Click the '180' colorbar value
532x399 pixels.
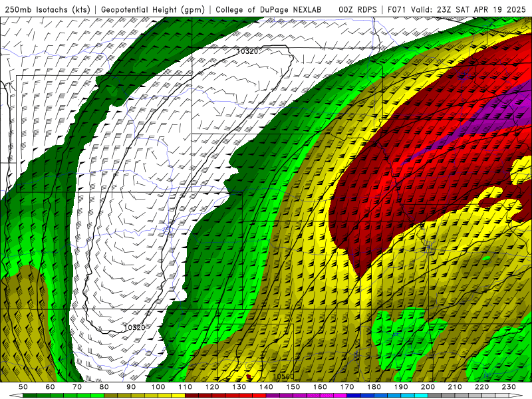click(374, 387)
